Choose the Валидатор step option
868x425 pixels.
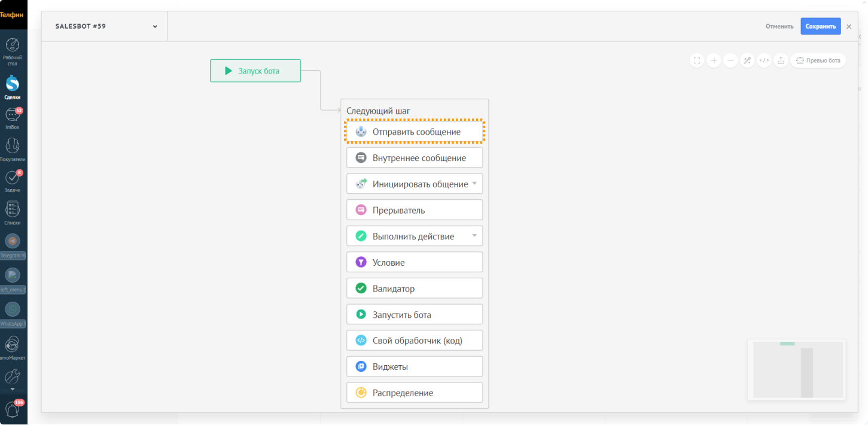415,289
